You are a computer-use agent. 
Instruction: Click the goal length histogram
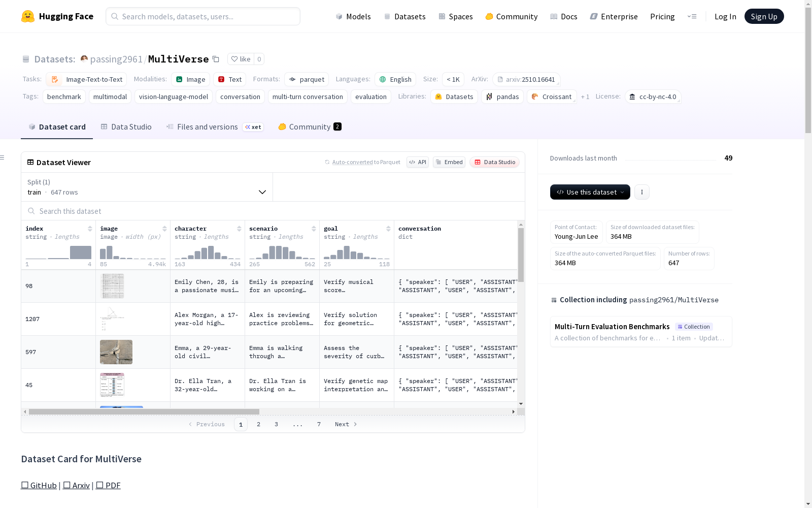pyautogui.click(x=357, y=252)
